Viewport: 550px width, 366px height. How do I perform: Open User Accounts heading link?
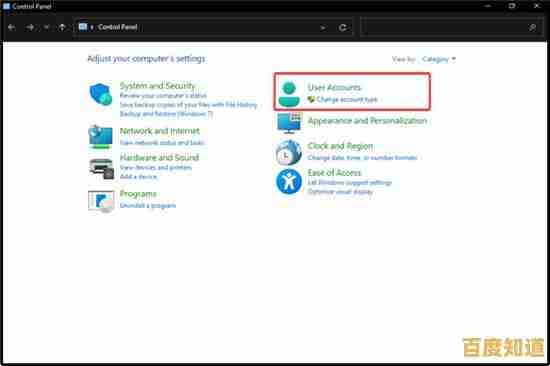pyautogui.click(x=334, y=87)
